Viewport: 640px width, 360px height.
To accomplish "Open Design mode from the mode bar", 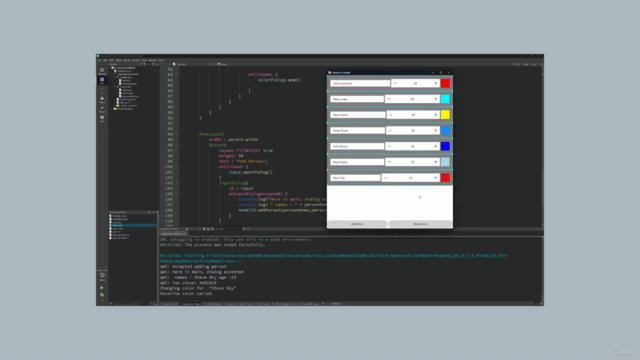I will [102, 90].
